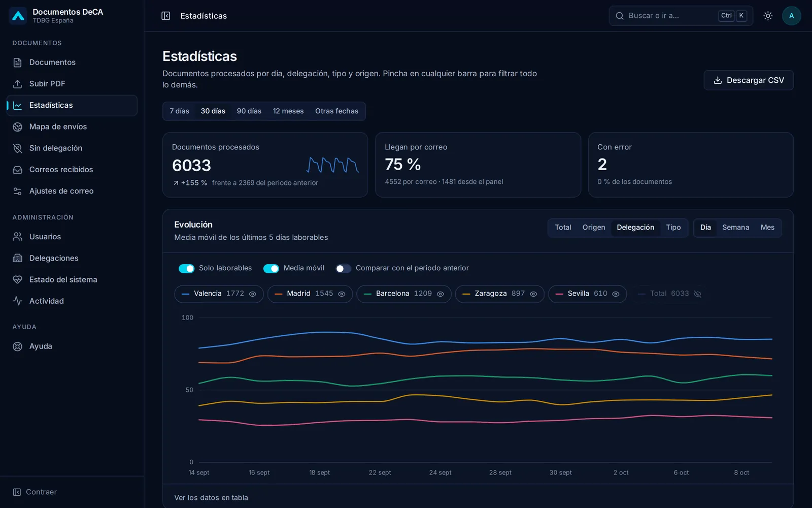Switch chart breakdown to Tipo
Image resolution: width=812 pixels, height=508 pixels.
click(673, 228)
